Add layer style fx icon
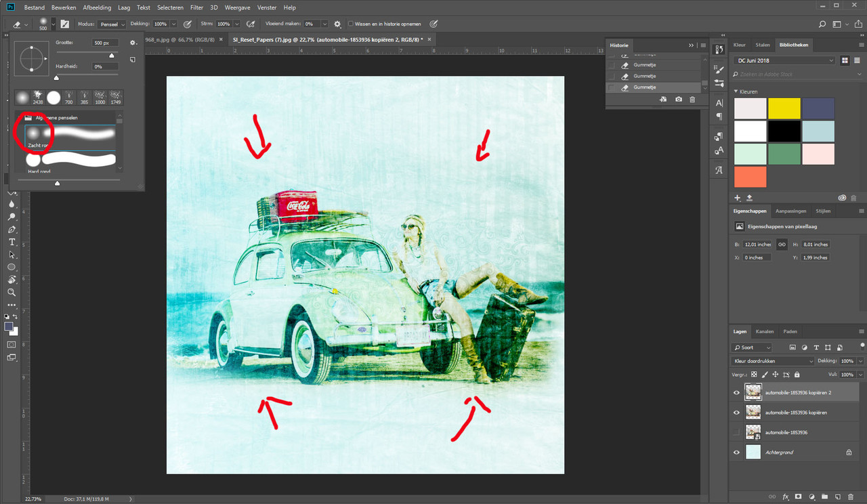This screenshot has width=867, height=504. [x=786, y=497]
